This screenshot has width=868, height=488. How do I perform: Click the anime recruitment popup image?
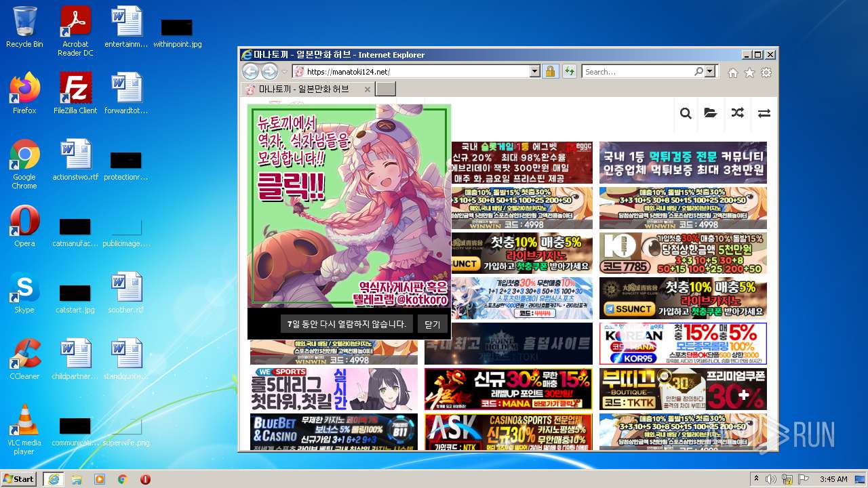[349, 206]
